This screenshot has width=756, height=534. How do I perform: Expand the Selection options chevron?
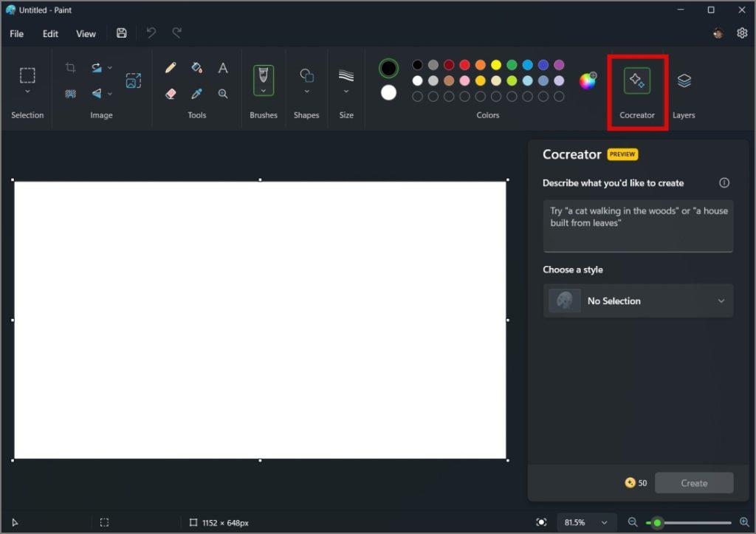click(27, 91)
